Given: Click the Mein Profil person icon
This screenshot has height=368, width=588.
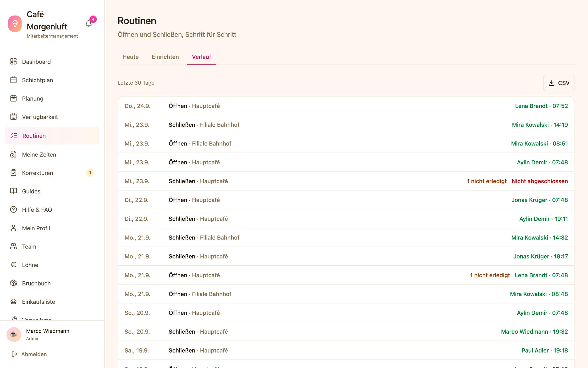Looking at the screenshot, I should 13,228.
